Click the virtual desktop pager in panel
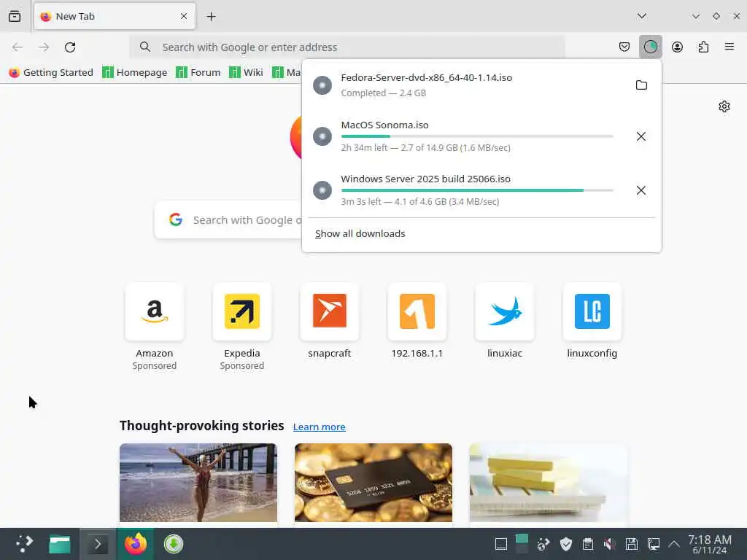Screen dimensions: 747x560 pyautogui.click(x=522, y=544)
